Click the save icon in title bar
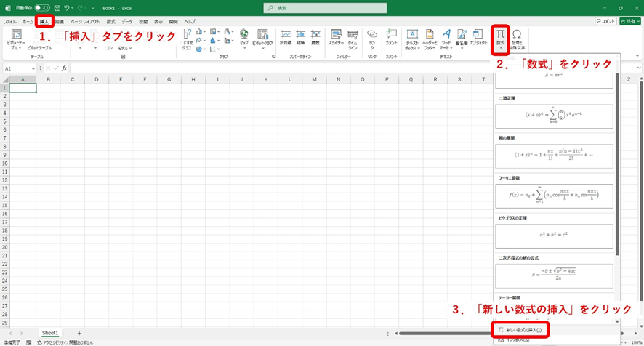 click(57, 7)
